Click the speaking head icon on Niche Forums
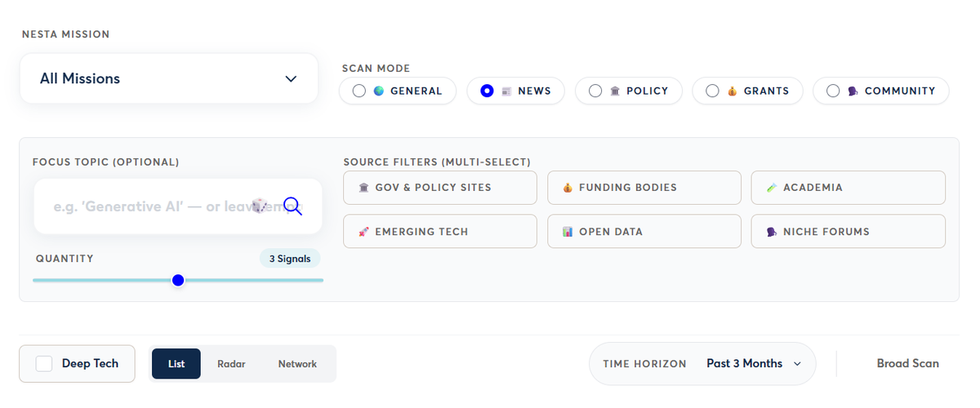This screenshot has height=408, width=980. pos(772,232)
